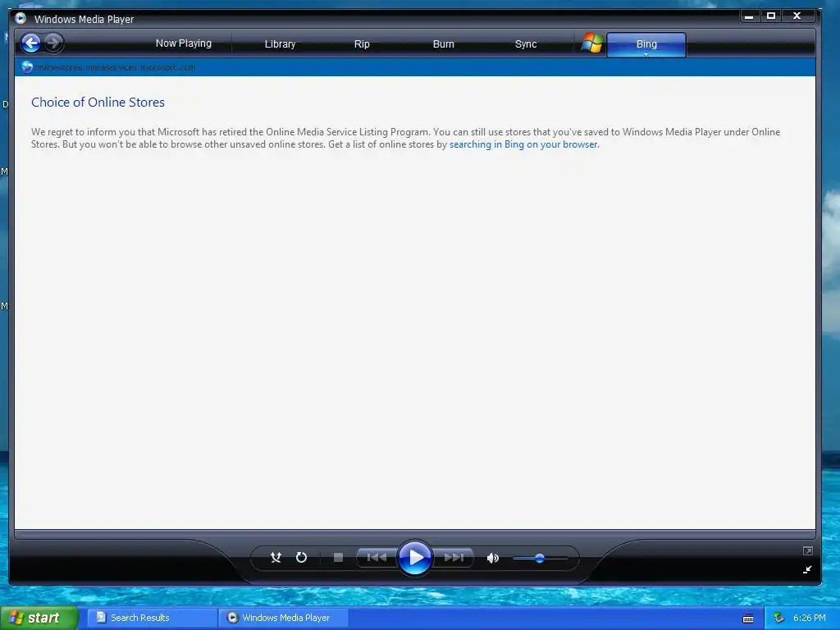The width and height of the screenshot is (840, 630).
Task: Click the network tray icon near the clock
Action: [x=779, y=618]
